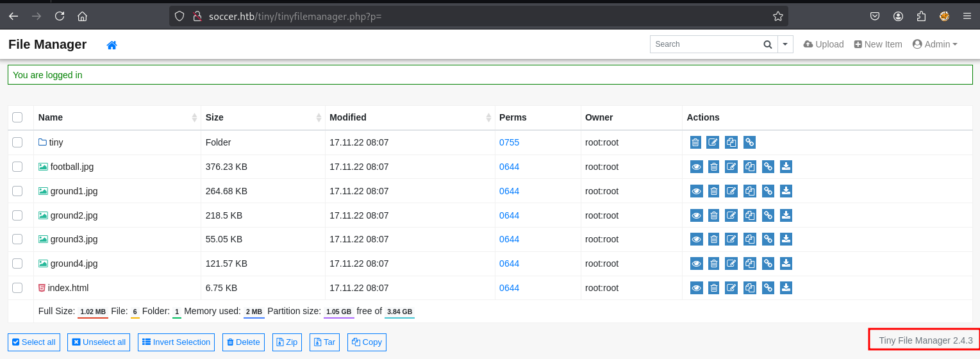Rename ground1.jpg with edit icon
The height and width of the screenshot is (359, 980).
731,191
